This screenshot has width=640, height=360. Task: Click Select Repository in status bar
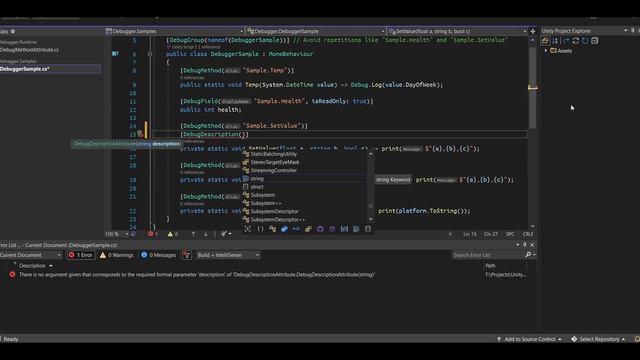[598, 339]
